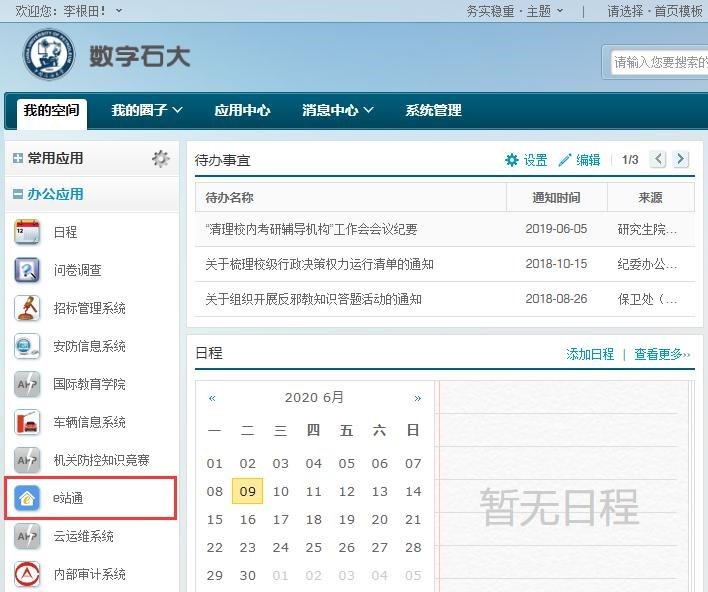Click the 车辆信息系统 car icon

pos(27,422)
